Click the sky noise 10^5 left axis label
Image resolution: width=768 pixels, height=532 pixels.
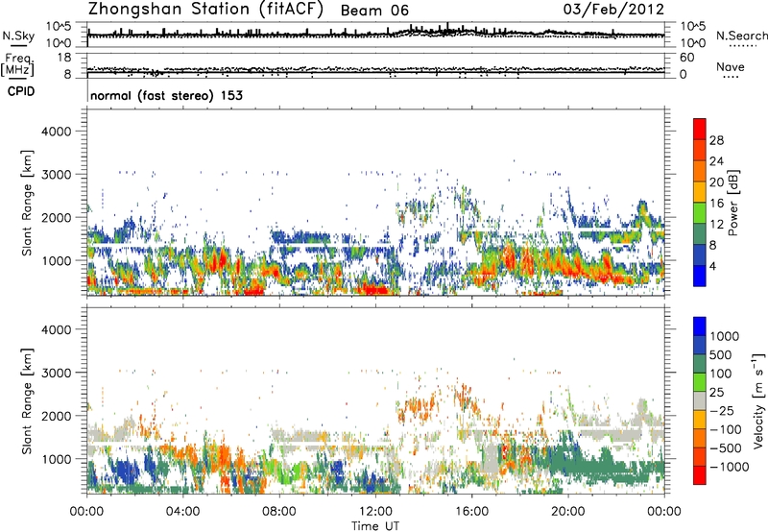coord(59,27)
